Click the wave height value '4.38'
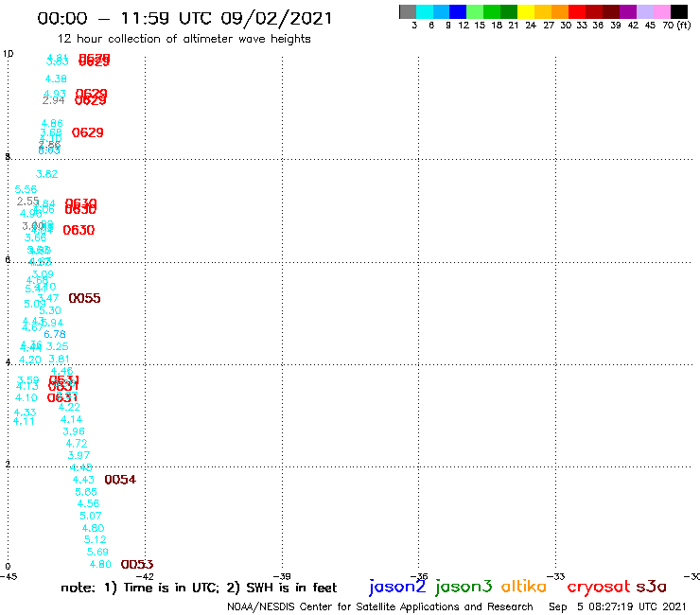Viewport: 700px width, 615px height. (56, 79)
